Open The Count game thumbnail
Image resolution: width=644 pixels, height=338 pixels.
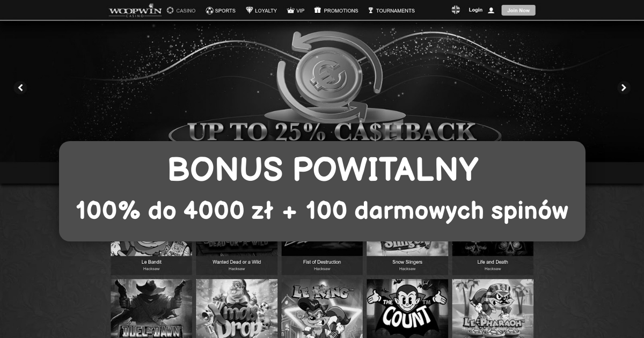407,308
